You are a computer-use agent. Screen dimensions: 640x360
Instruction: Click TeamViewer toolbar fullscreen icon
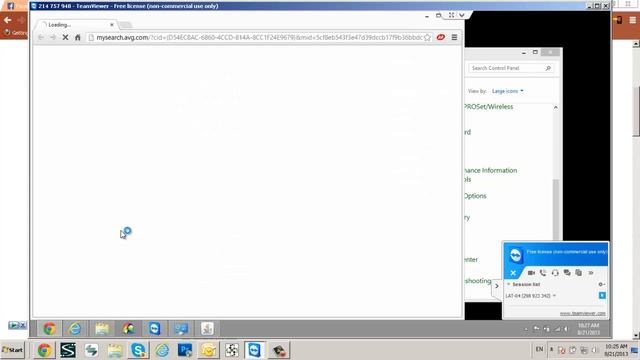451,15
